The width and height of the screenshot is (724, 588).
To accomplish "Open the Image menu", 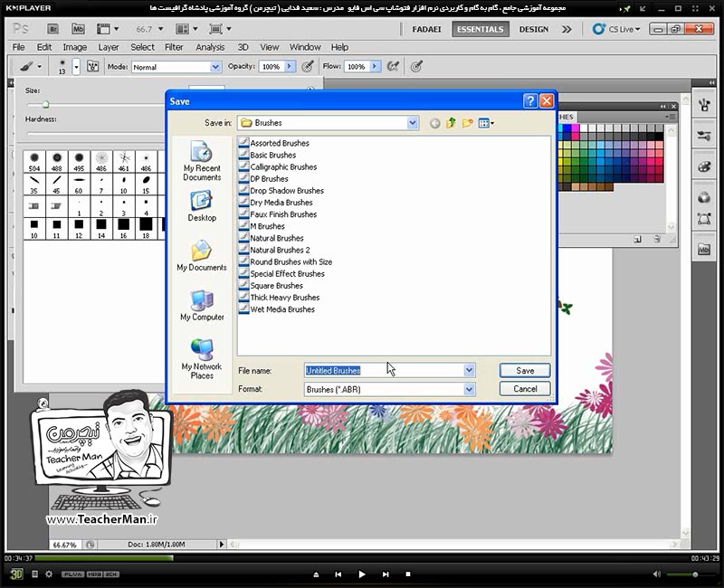I will pyautogui.click(x=75, y=47).
